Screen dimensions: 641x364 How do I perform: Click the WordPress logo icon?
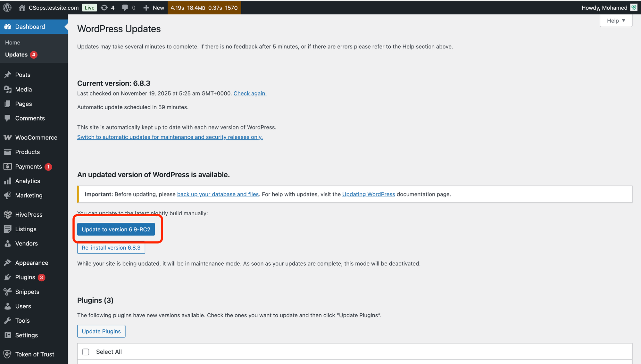(7, 8)
